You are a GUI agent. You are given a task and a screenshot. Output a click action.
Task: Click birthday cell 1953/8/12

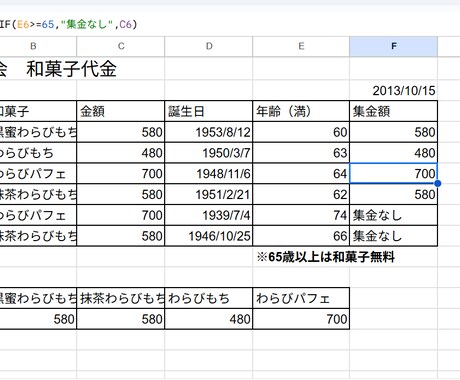[x=209, y=132]
